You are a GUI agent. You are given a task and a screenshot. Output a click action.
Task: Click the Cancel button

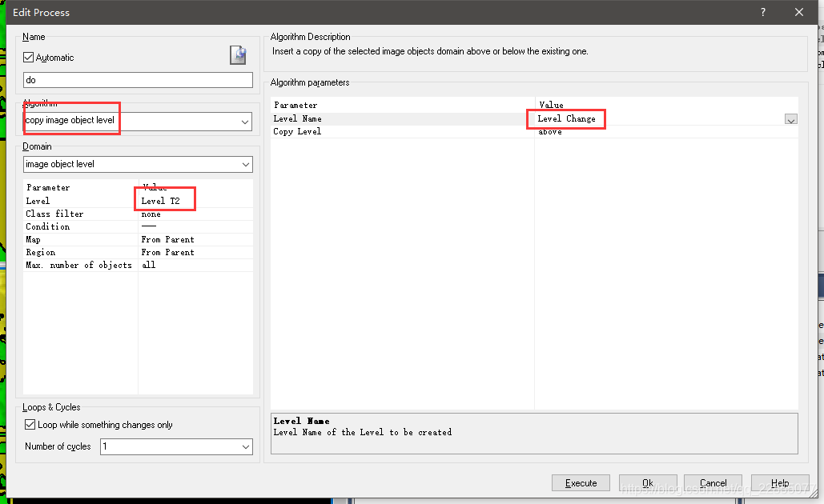[713, 483]
